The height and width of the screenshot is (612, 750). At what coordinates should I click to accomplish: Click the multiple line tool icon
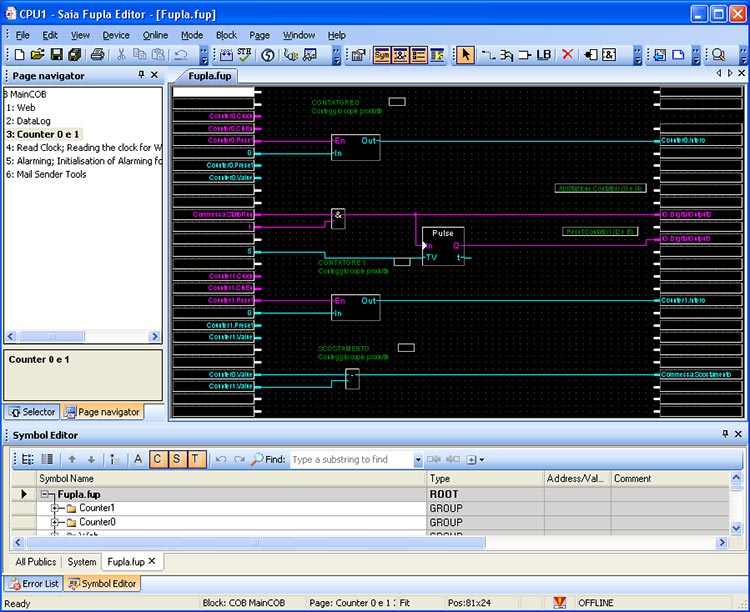507,55
